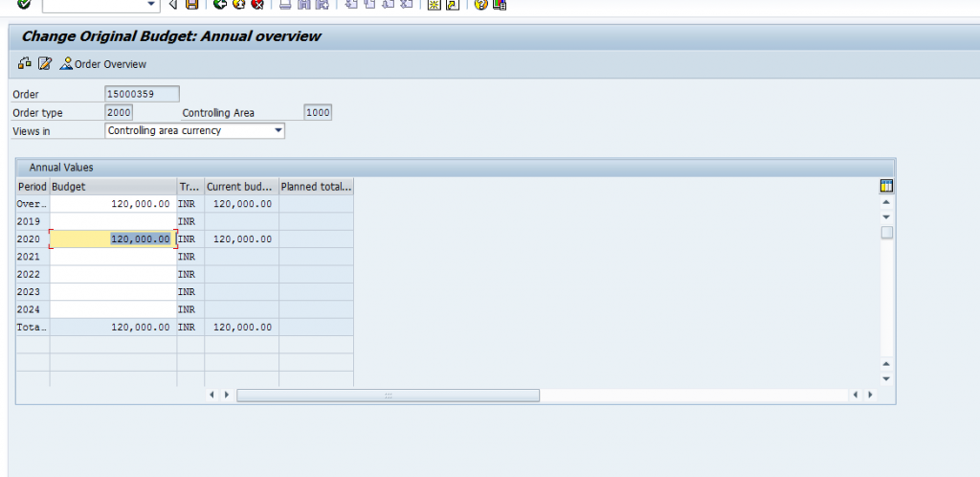Screen dimensions: 980x477
Task: Go to the next page icon
Action: click(389, 4)
